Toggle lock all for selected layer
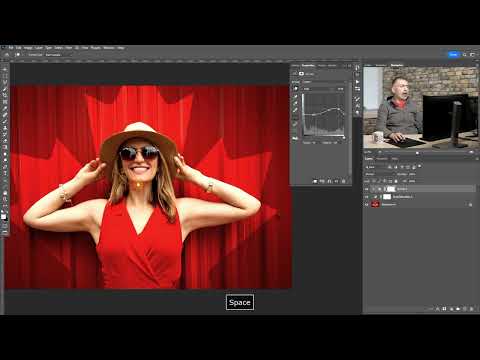480x360 pixels. (396, 181)
